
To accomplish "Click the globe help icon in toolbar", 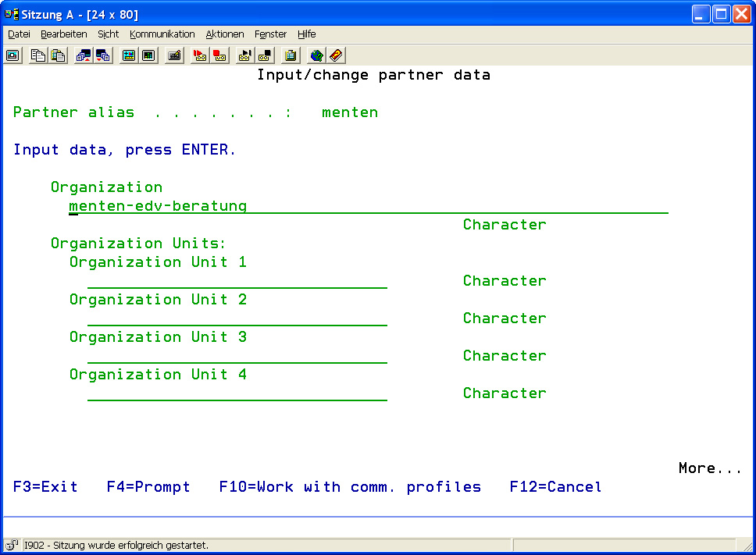I will (316, 55).
